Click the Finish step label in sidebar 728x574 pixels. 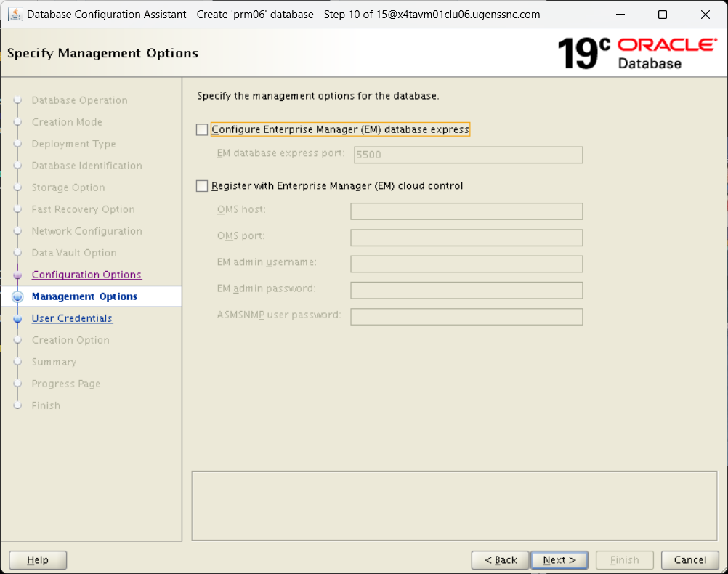point(46,405)
